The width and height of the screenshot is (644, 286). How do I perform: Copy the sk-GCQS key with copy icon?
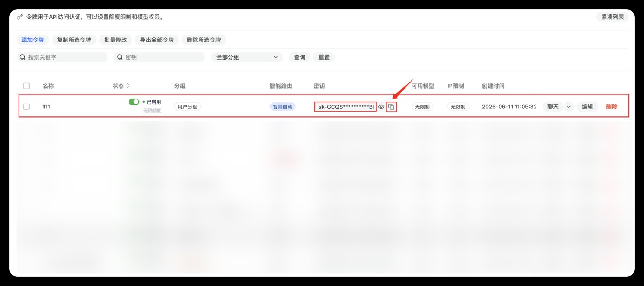tap(391, 107)
